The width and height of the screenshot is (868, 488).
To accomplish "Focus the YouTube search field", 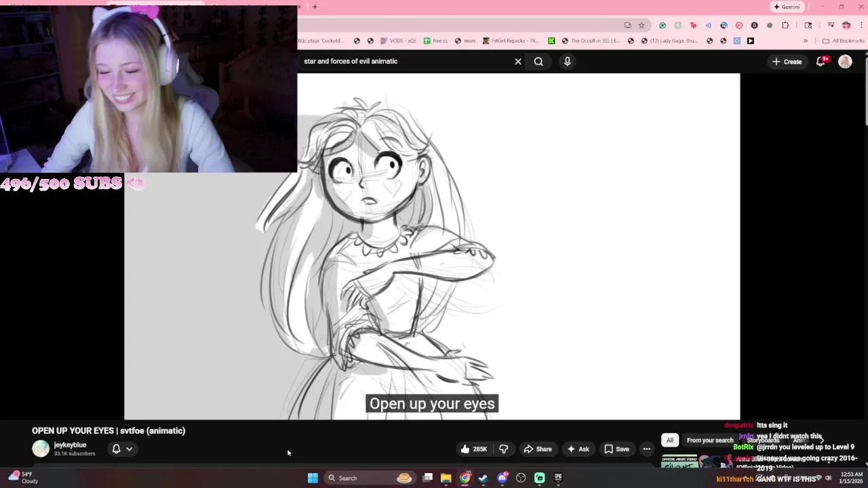I will [406, 62].
